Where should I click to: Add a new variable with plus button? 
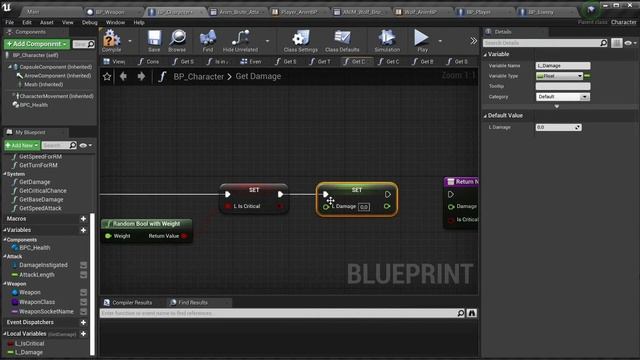click(83, 230)
